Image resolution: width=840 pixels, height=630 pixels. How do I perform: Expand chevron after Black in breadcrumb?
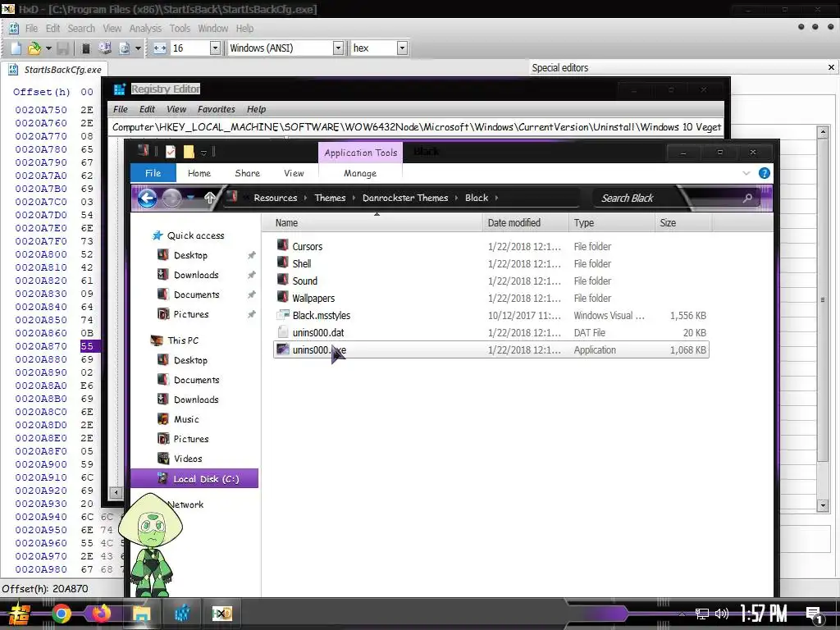496,198
